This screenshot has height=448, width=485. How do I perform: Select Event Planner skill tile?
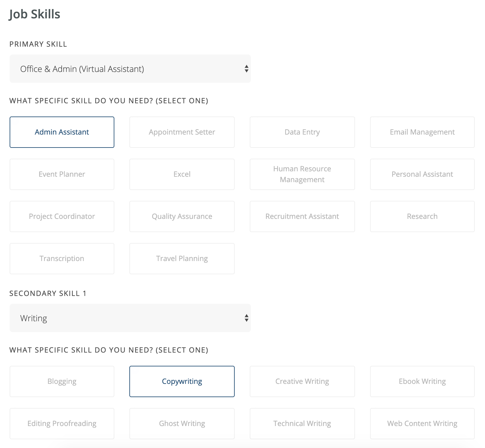point(62,174)
